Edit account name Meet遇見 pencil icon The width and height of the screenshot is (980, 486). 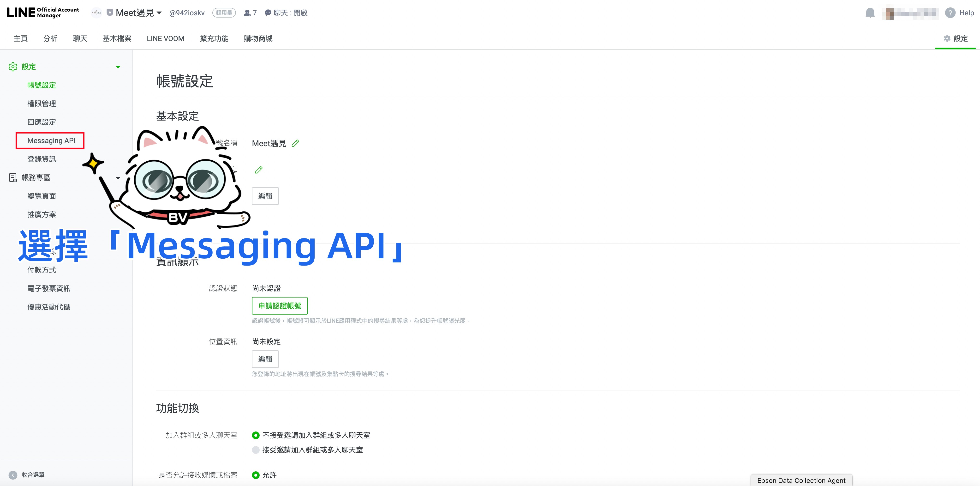click(x=295, y=144)
